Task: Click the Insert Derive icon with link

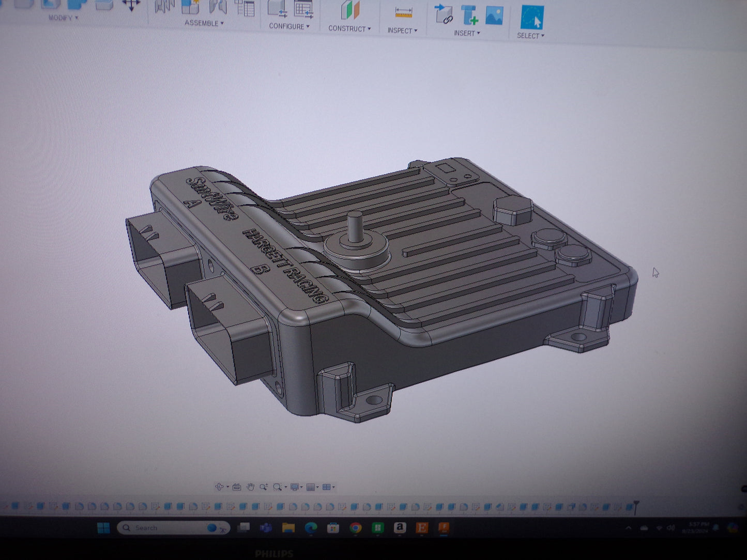Action: click(x=444, y=14)
